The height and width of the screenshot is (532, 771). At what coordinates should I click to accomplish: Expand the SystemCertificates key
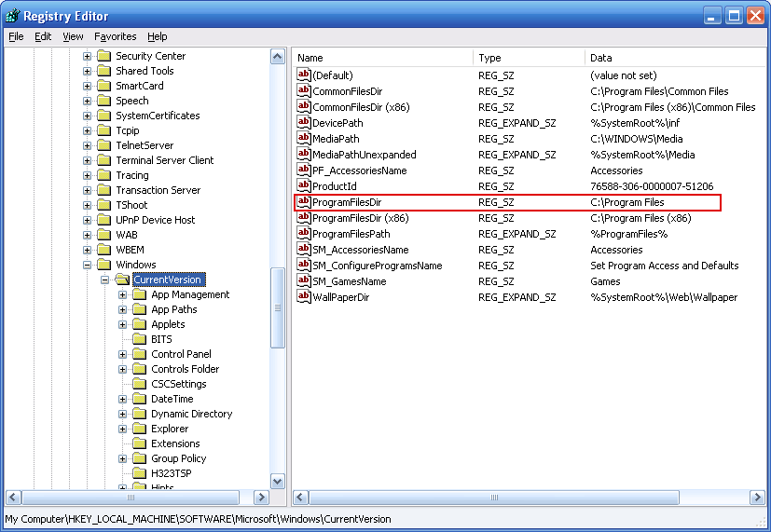pos(87,116)
